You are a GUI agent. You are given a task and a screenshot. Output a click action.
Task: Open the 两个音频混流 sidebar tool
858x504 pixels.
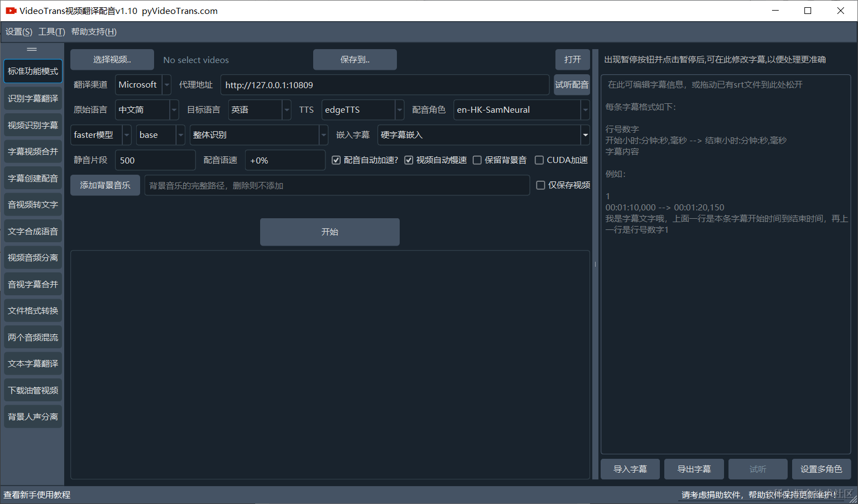click(x=33, y=337)
